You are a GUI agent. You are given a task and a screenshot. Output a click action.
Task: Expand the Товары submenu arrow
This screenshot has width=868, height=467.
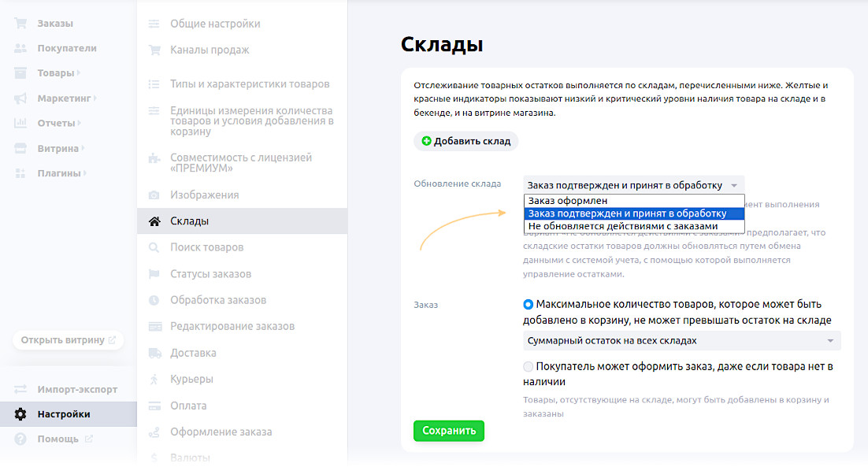pyautogui.click(x=80, y=73)
